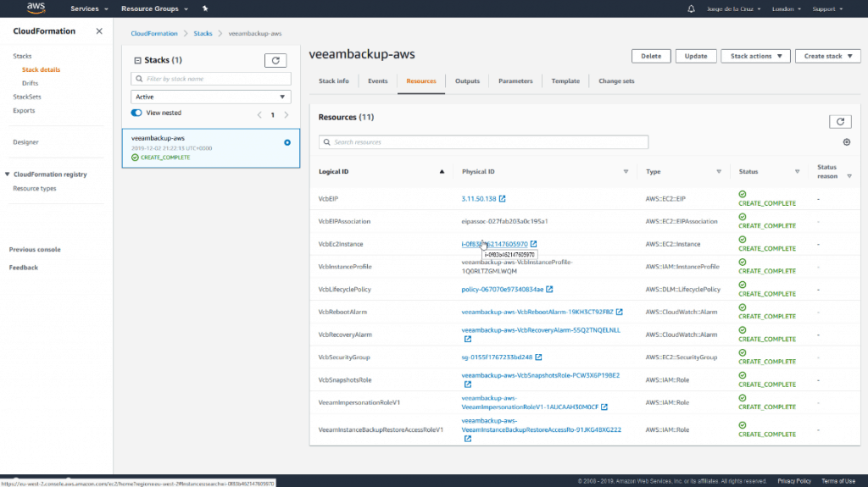Open the notifications bell icon

point(691,8)
